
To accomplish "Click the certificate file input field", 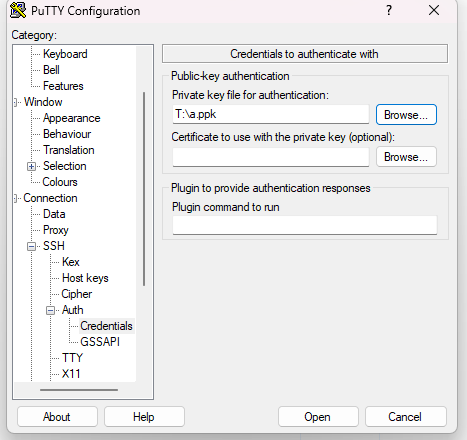I will (x=271, y=157).
